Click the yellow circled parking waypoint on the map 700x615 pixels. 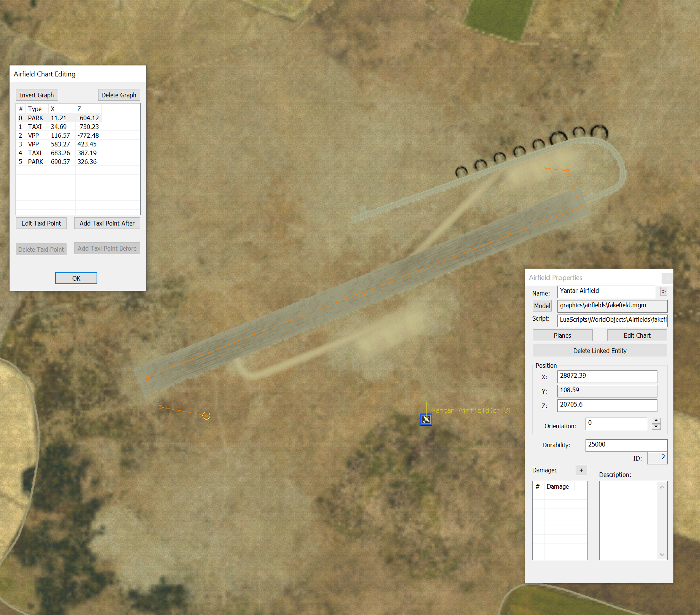(x=206, y=416)
